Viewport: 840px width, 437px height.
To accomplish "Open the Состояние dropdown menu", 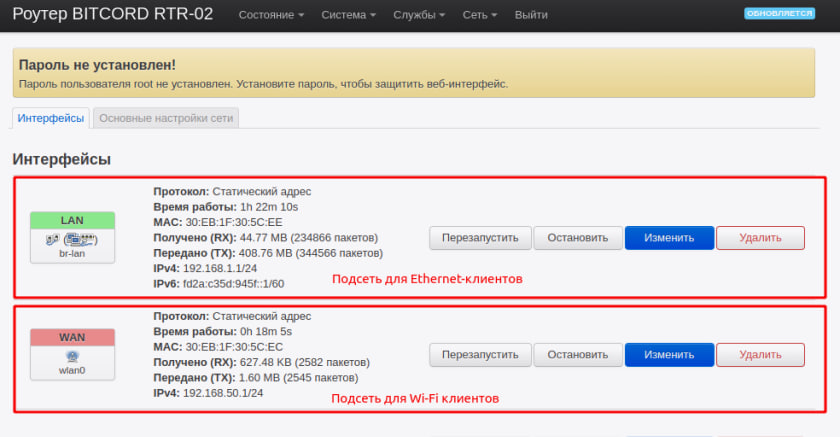I will click(271, 15).
